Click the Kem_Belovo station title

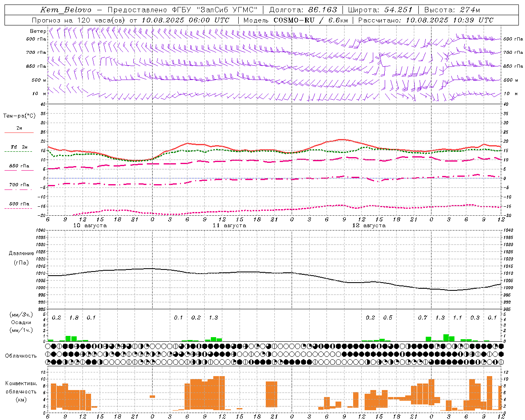coord(66,10)
